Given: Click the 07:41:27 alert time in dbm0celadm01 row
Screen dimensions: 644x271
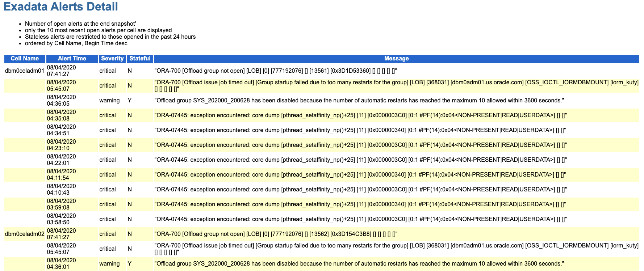Looking at the screenshot, I should 62,71.
